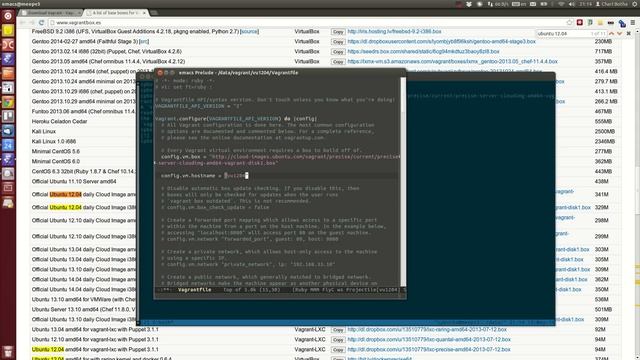Viewport: 640px width, 360px height.
Task: Reload the vagrantbox.es page in Chrome
Action: point(41,22)
